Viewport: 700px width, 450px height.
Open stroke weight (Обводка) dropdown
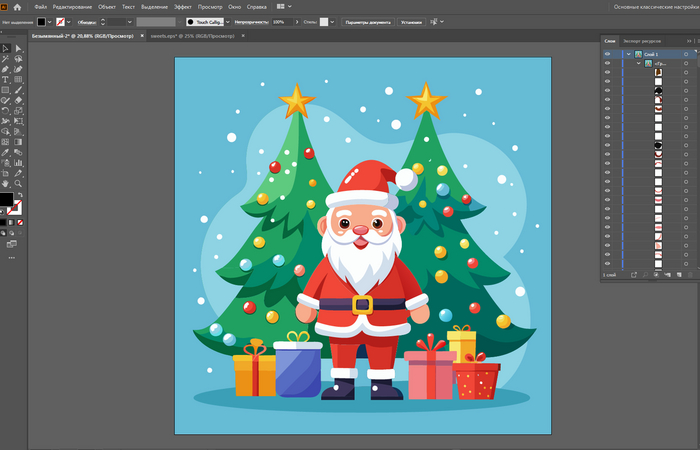point(130,22)
